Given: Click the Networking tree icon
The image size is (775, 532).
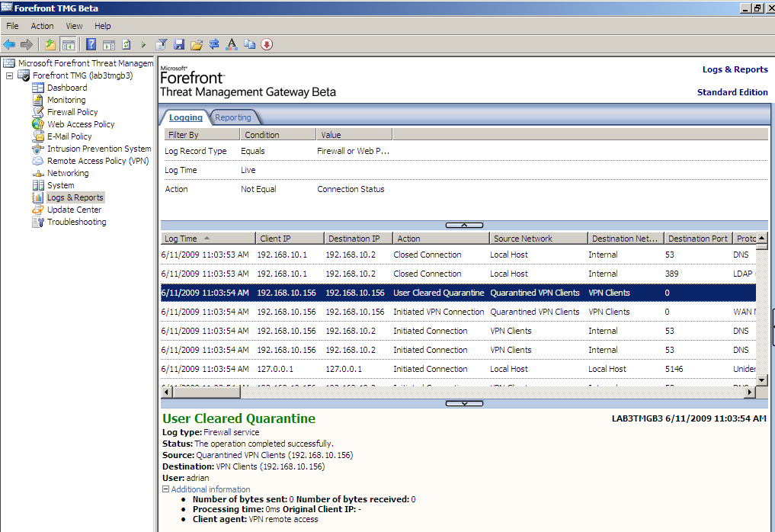Looking at the screenshot, I should tap(38, 173).
